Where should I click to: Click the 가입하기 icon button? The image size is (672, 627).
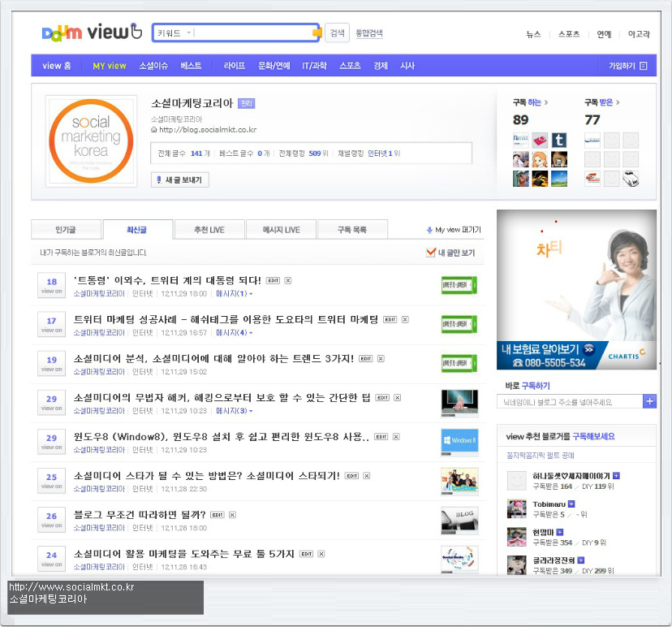643,66
